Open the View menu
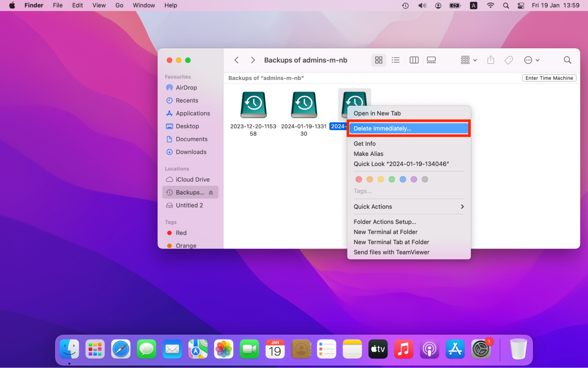Viewport: 588px width, 368px height. point(99,5)
